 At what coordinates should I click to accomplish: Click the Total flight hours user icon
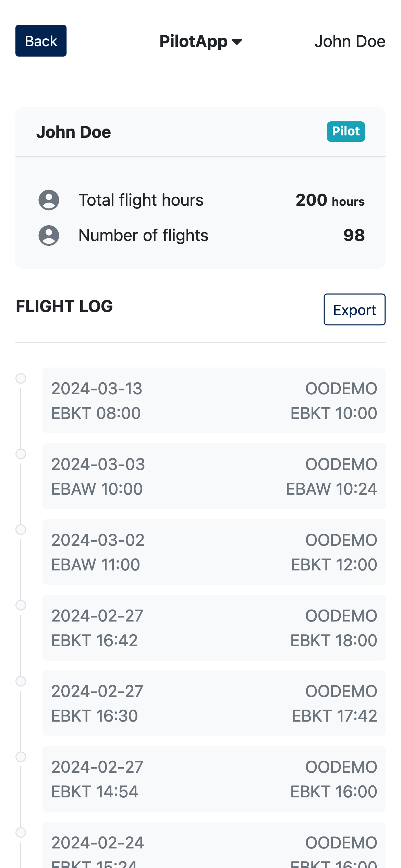pyautogui.click(x=49, y=200)
